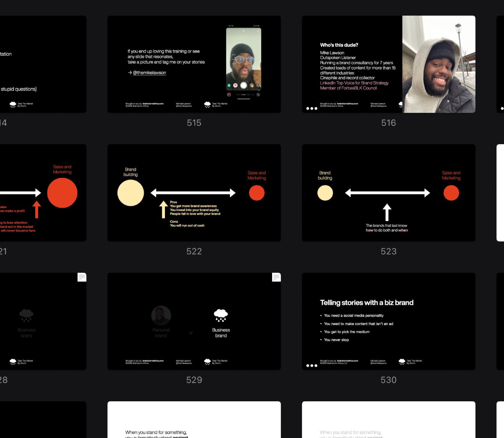Click the phone screenshot image on slide 515

pyautogui.click(x=244, y=62)
